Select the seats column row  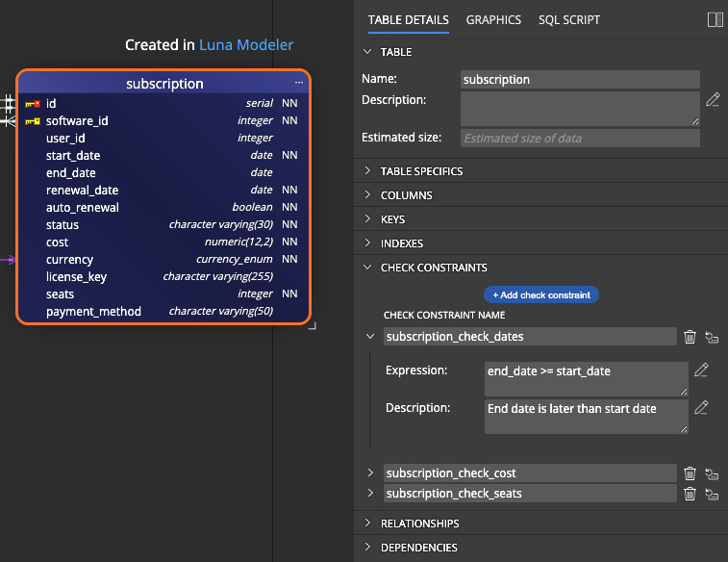coord(163,294)
